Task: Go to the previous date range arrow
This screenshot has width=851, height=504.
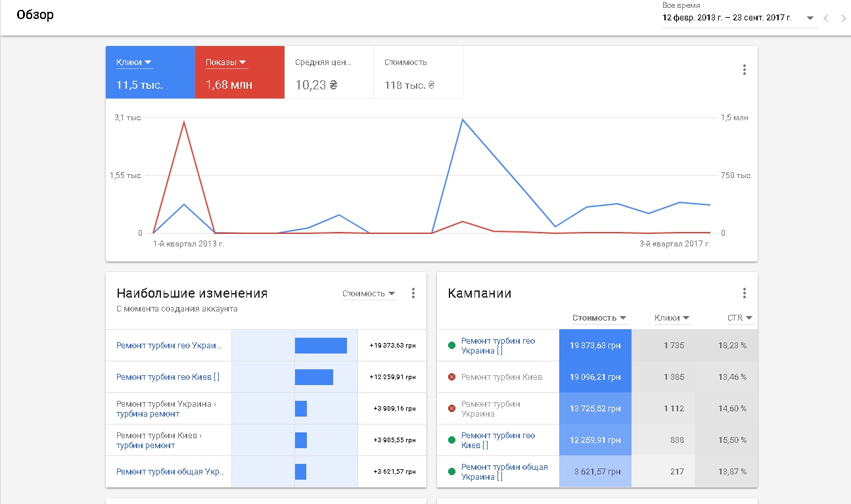Action: tap(827, 18)
